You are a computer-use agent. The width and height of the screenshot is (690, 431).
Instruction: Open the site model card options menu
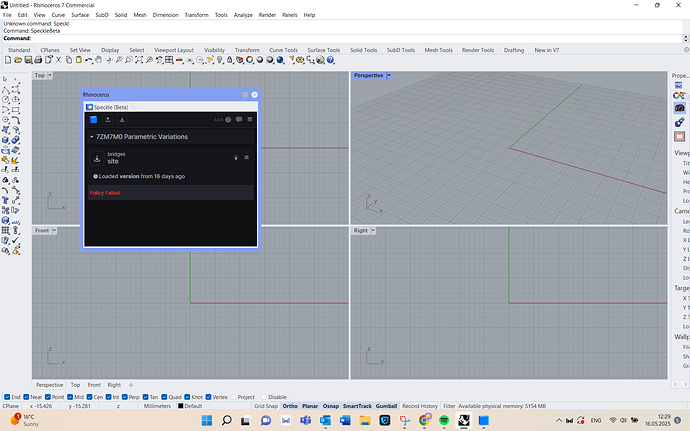(246, 157)
